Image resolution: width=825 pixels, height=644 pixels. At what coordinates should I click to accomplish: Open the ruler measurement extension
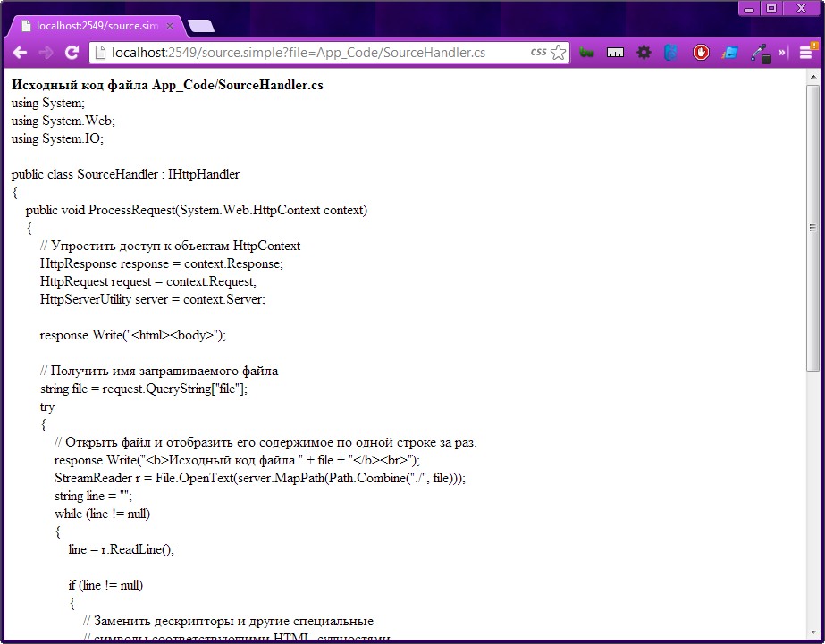pos(615,53)
